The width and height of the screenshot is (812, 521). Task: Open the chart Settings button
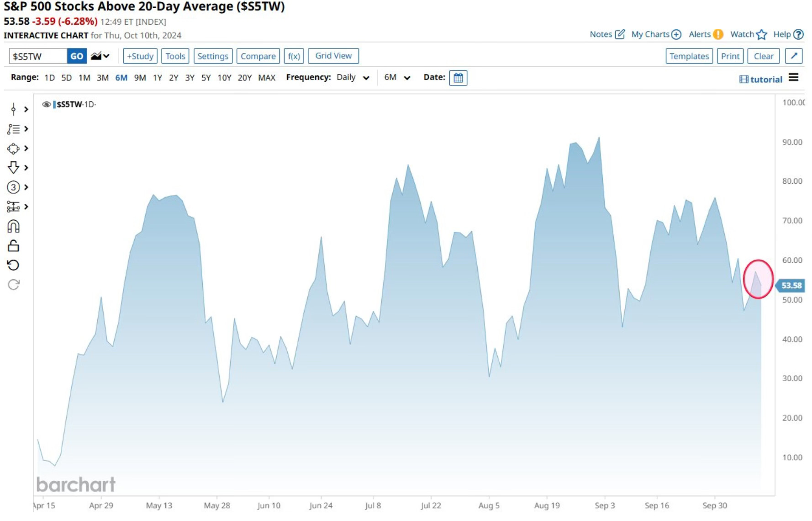point(213,56)
